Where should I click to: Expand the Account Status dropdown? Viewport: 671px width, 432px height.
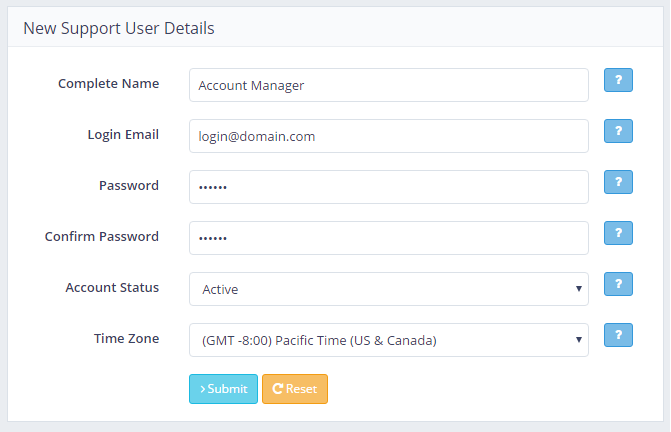(388, 289)
